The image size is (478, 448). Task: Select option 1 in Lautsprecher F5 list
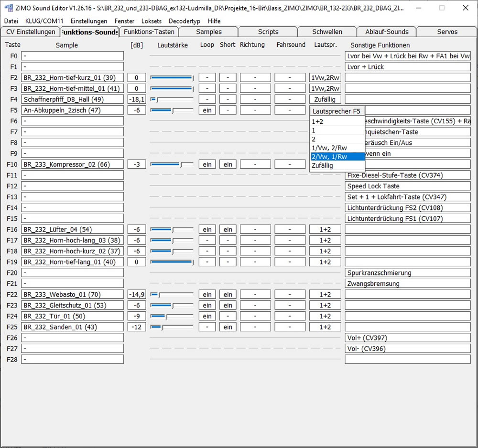tap(337, 130)
